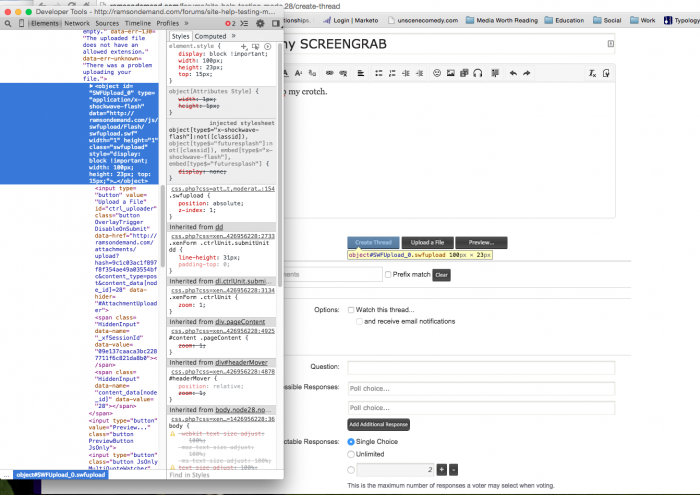The width and height of the screenshot is (700, 495).
Task: Switch to the Elements panel tab
Action: click(x=45, y=23)
